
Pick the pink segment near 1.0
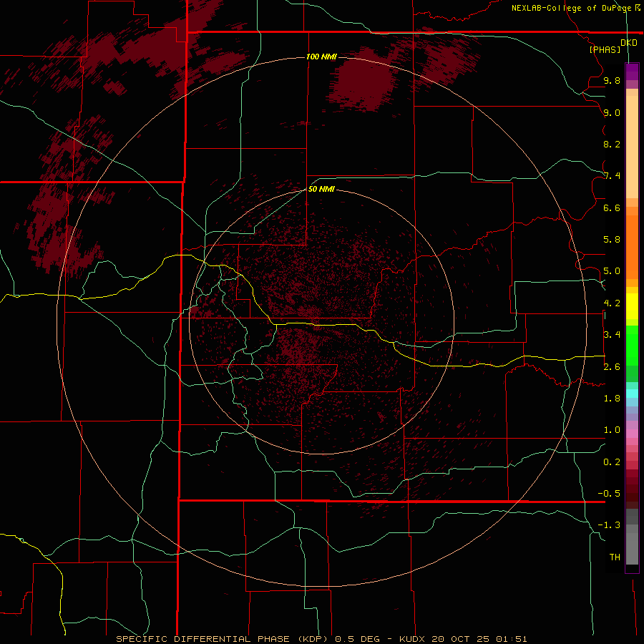tap(632, 434)
